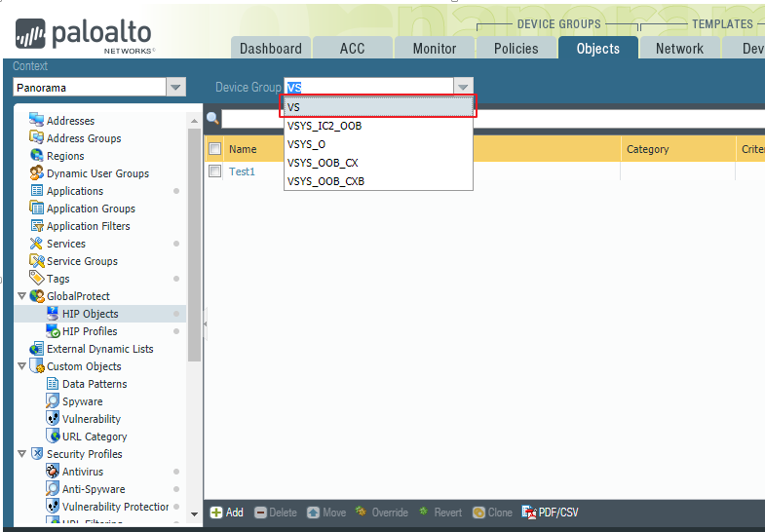
Task: Collapse the Security Profiles tree node
Action: click(x=21, y=453)
